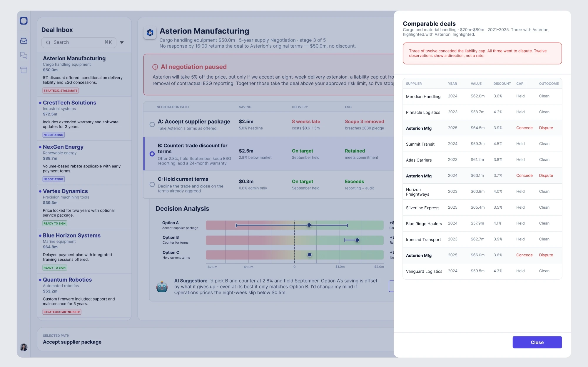Select option A Accept supplier package
The image size is (588, 367).
[152, 124]
